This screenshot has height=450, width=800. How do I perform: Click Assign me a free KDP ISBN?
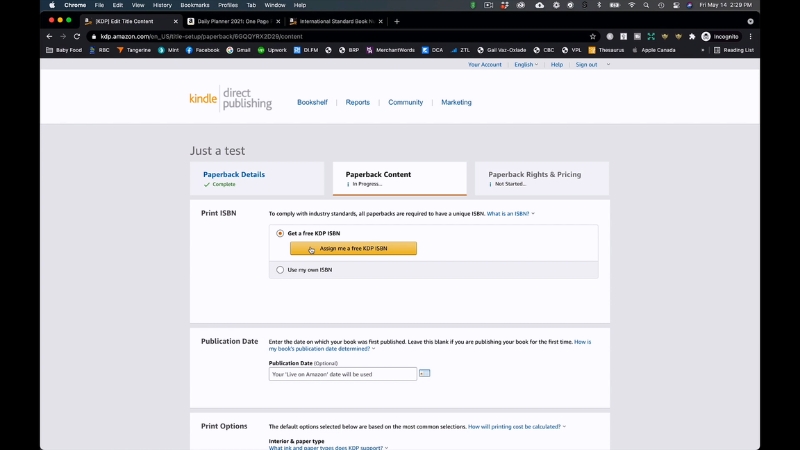(x=354, y=248)
